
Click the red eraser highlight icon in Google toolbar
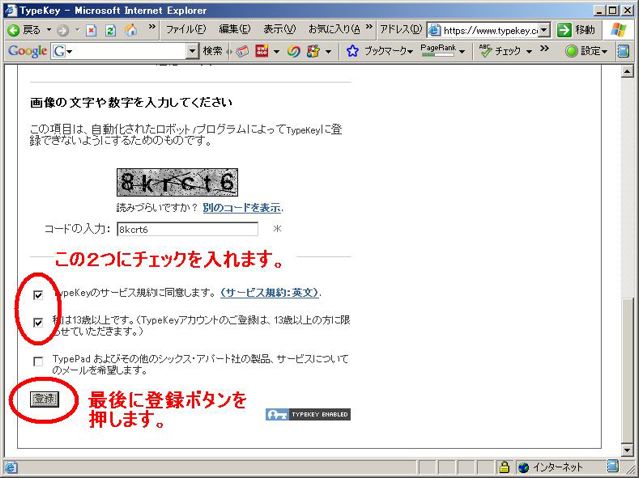(241, 51)
